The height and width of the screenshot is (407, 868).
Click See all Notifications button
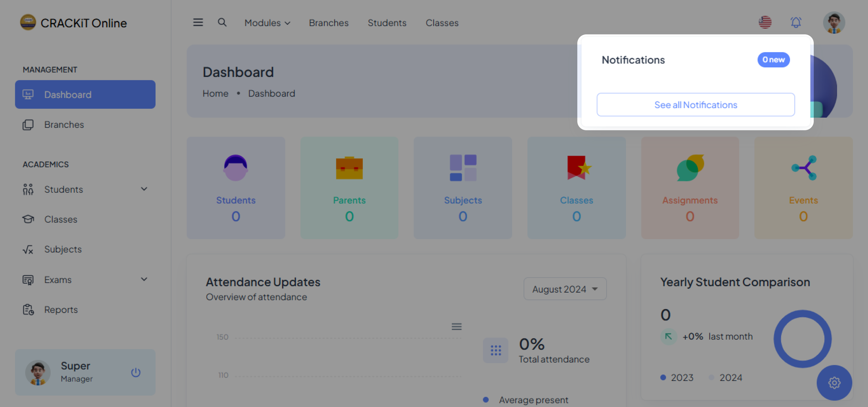tap(696, 105)
